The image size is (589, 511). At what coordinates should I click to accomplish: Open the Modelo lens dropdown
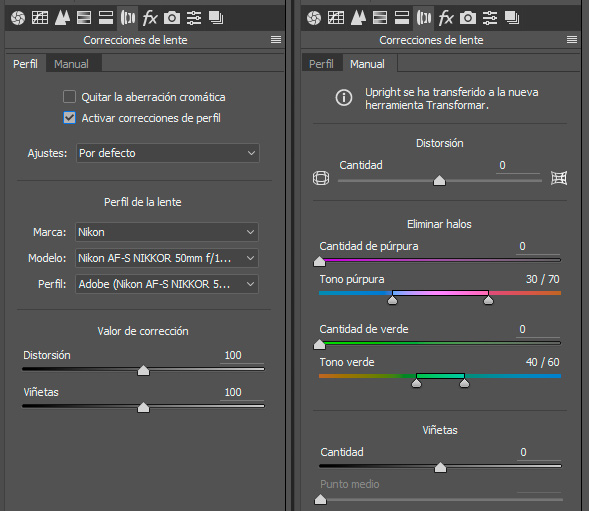coord(167,258)
